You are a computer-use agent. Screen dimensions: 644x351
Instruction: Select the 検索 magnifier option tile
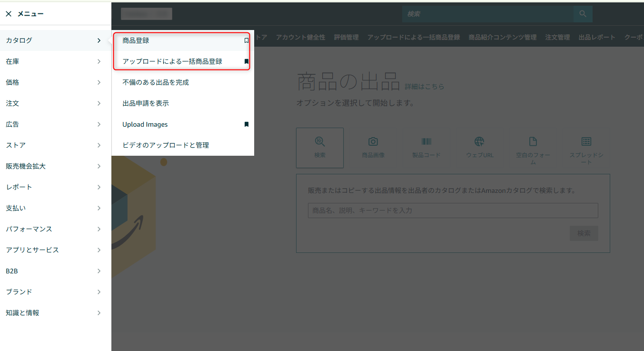pyautogui.click(x=320, y=147)
